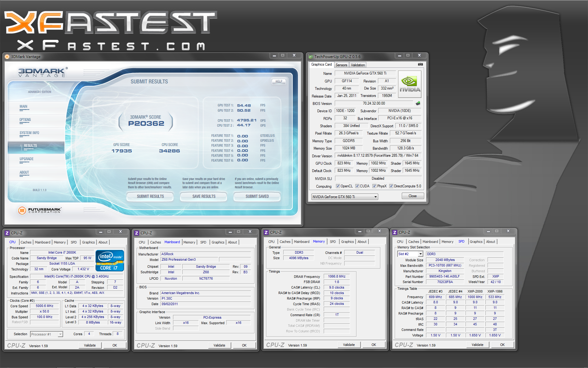This screenshot has height=368, width=588.
Task: Click Validate in the CPU window
Action: click(90, 345)
